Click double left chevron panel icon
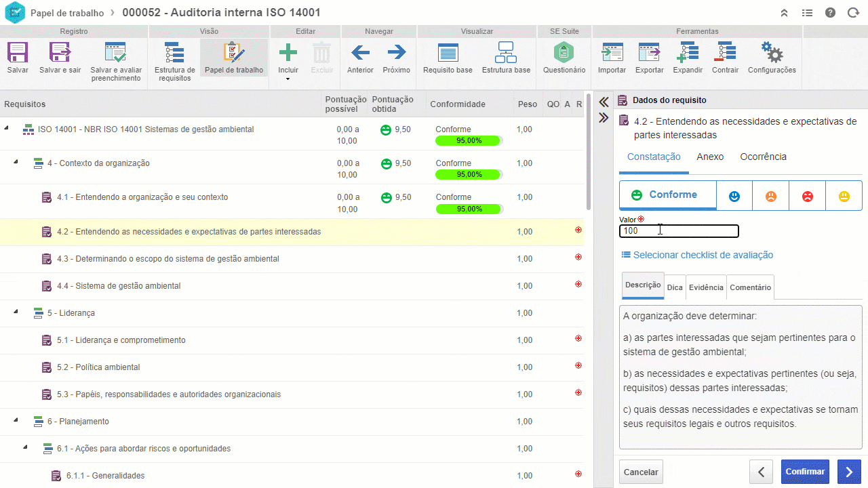This screenshot has width=868, height=488. (604, 102)
